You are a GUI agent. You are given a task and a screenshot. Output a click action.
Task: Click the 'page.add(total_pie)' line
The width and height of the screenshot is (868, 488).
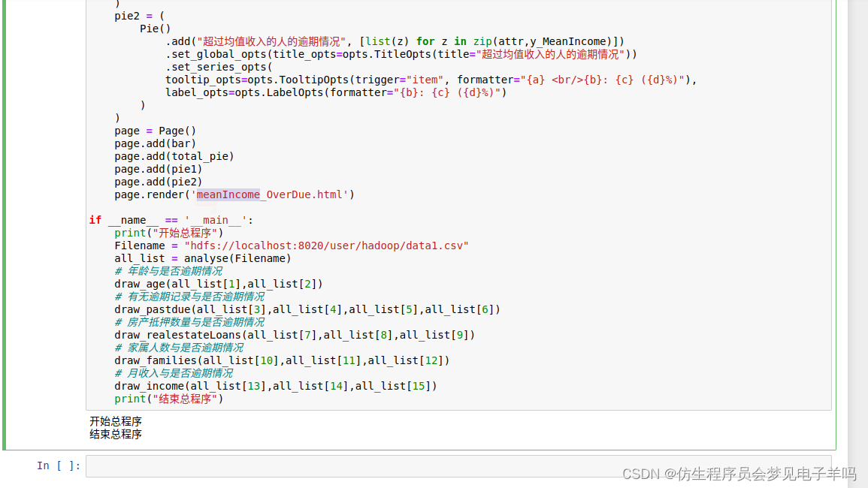(174, 157)
